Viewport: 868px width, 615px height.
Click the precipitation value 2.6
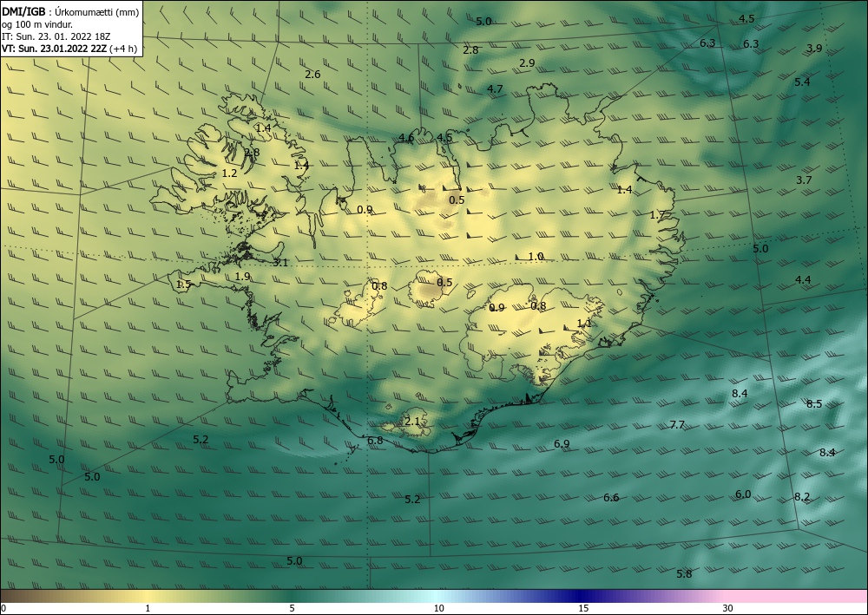312,74
